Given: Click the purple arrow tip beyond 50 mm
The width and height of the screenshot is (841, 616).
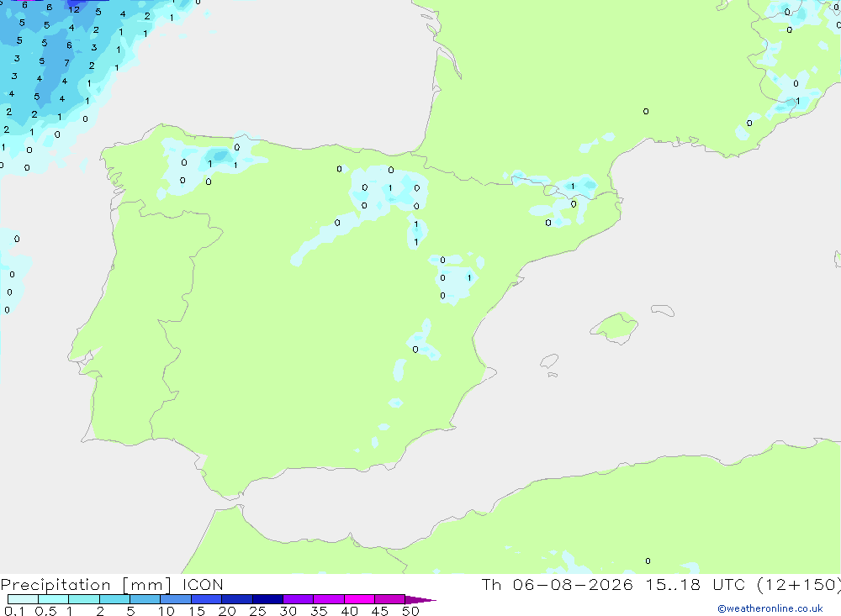Looking at the screenshot, I should 420,600.
